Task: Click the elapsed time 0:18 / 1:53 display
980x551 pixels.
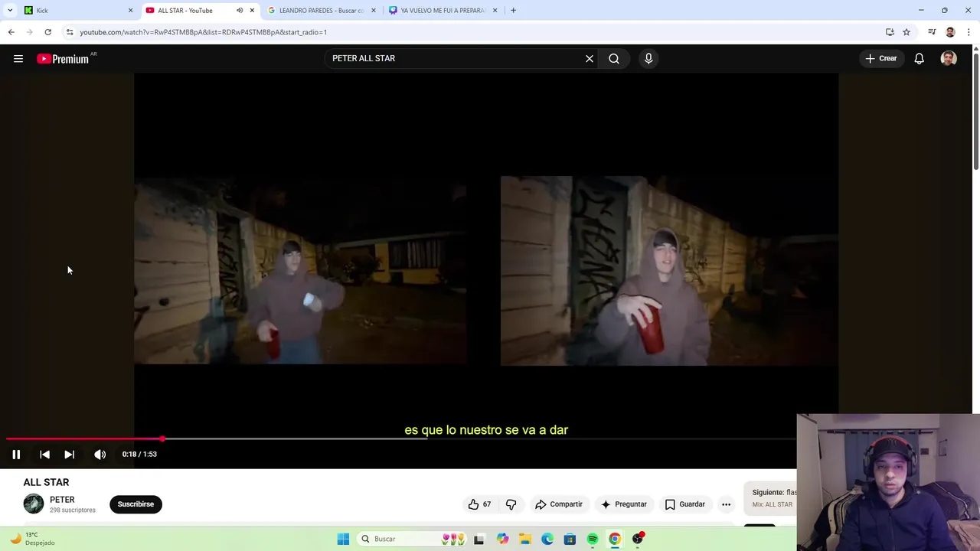Action: pos(139,455)
